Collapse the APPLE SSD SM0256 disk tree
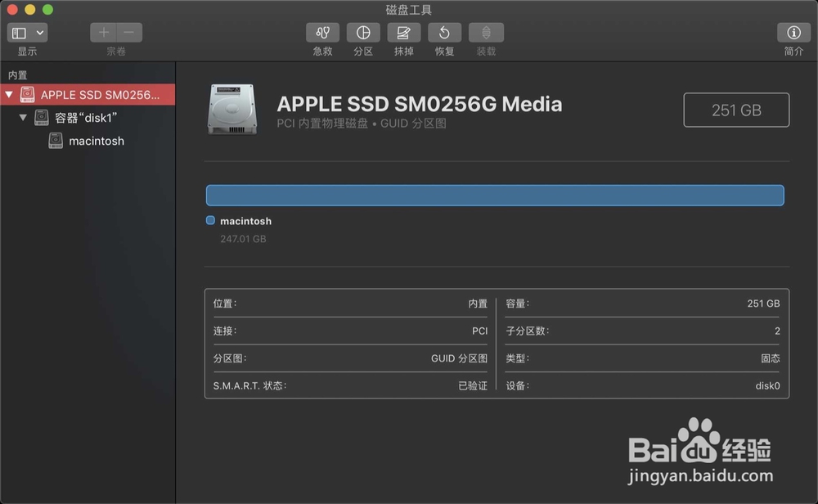Image resolution: width=818 pixels, height=504 pixels. click(9, 94)
